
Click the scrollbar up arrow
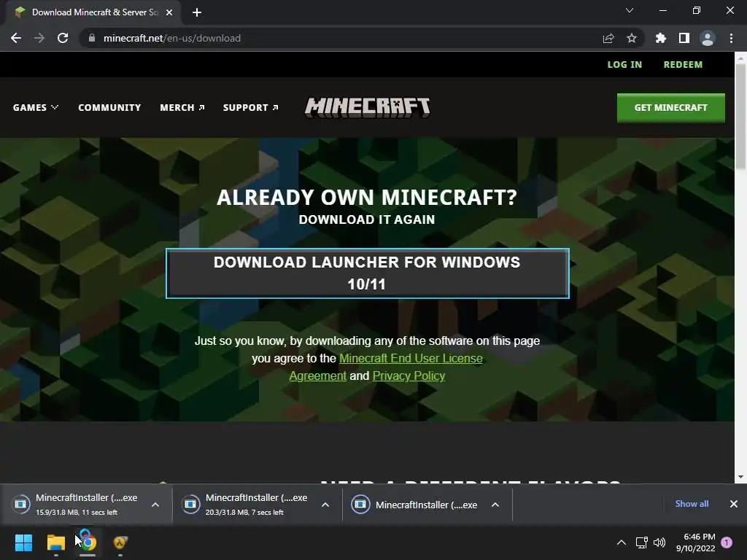pos(740,58)
